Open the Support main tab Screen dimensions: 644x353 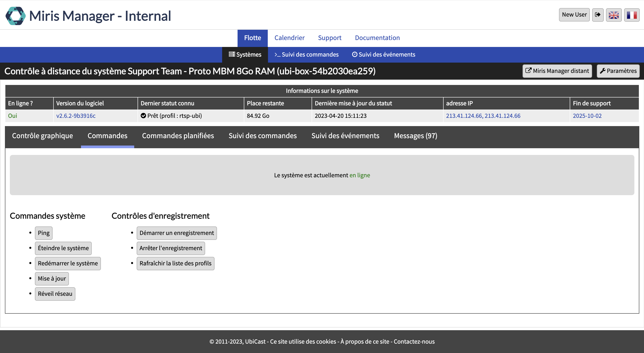(329, 38)
